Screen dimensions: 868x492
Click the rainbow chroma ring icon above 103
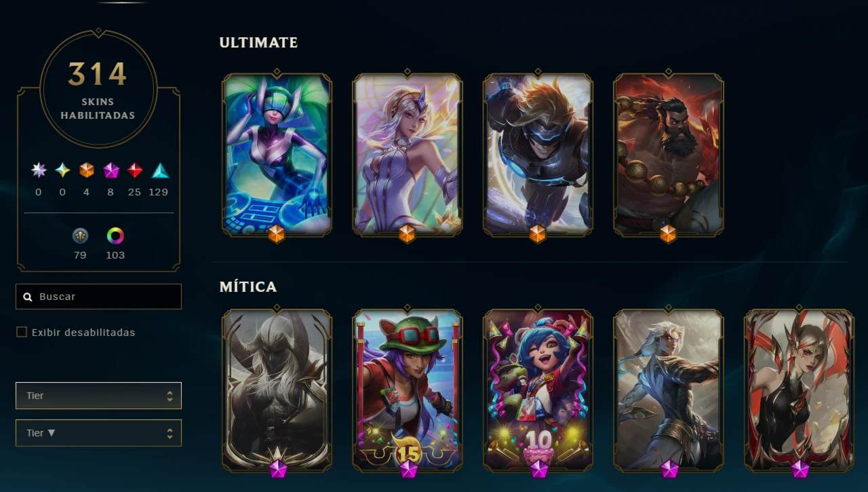pyautogui.click(x=115, y=236)
